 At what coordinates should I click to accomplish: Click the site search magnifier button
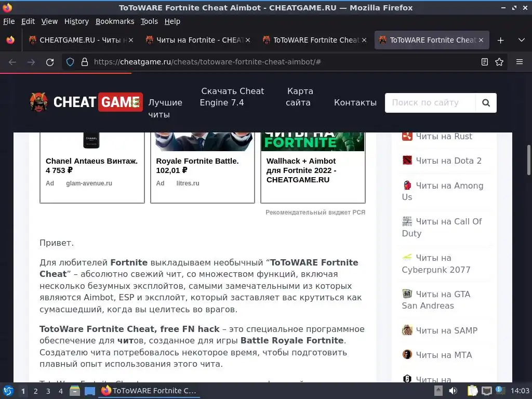[x=486, y=103]
